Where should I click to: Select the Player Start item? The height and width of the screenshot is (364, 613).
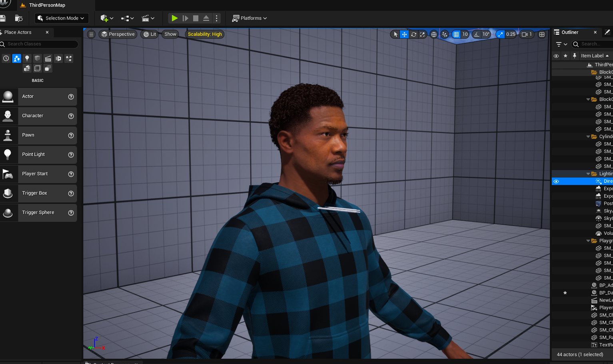pos(38,174)
